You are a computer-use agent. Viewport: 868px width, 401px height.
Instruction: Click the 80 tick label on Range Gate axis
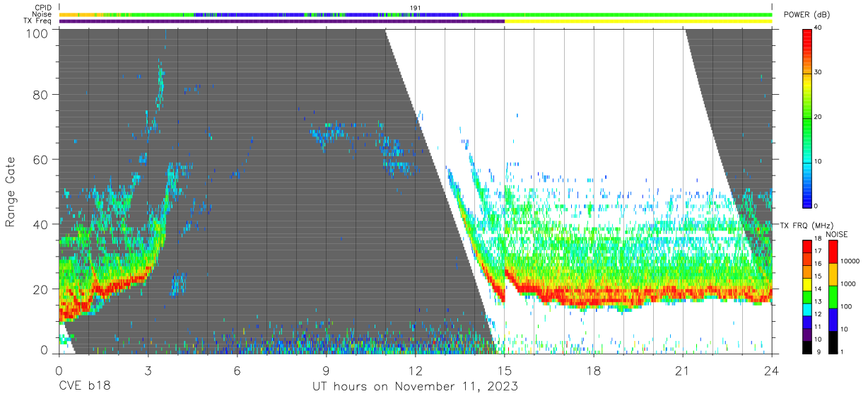pos(40,94)
